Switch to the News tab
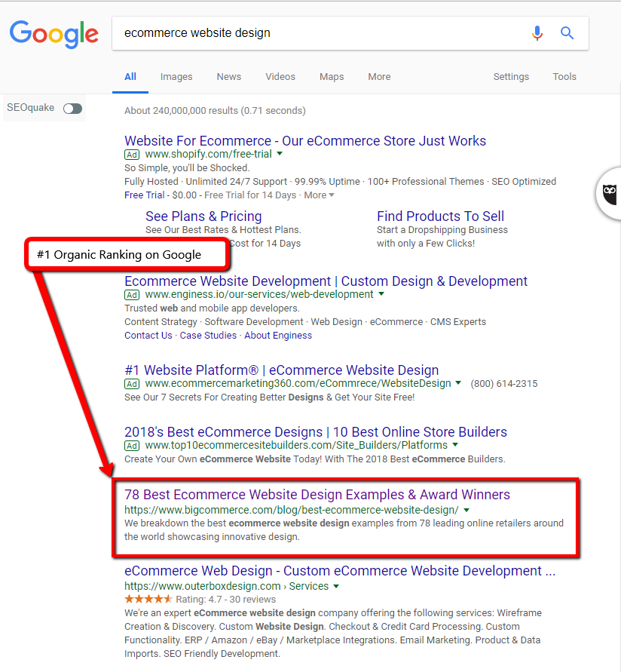Image resolution: width=621 pixels, height=672 pixels. (x=228, y=77)
